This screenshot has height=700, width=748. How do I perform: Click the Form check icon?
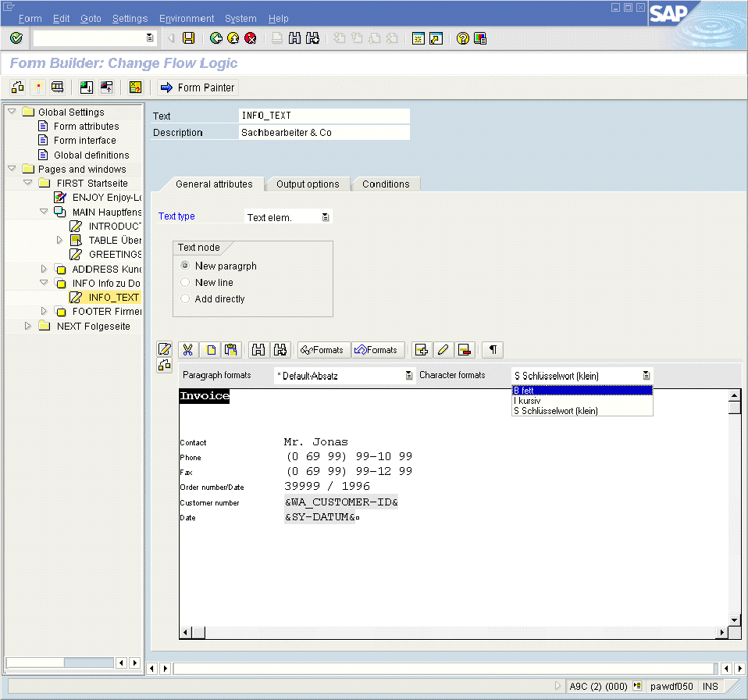136,87
